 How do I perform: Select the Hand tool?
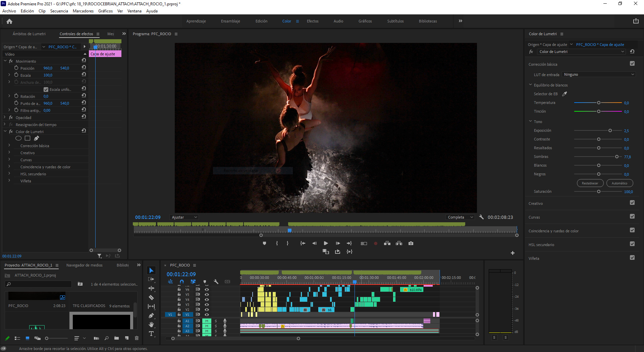coord(151,325)
